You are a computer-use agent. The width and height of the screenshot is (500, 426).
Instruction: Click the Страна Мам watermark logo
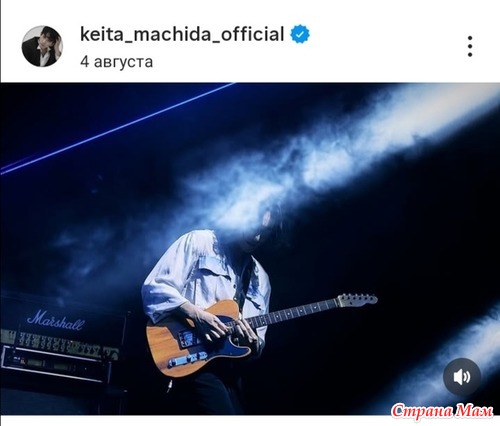(442, 411)
